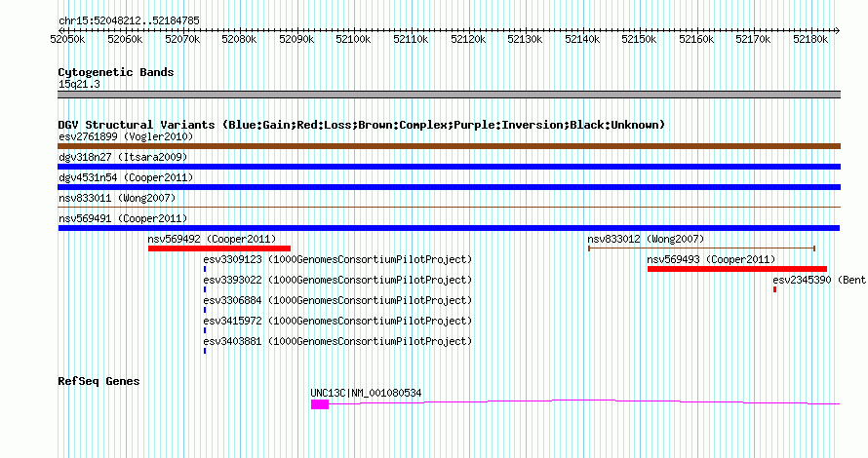Click the 52110k ruler tick label
Viewport: 868px width, 458px height.
411,39
